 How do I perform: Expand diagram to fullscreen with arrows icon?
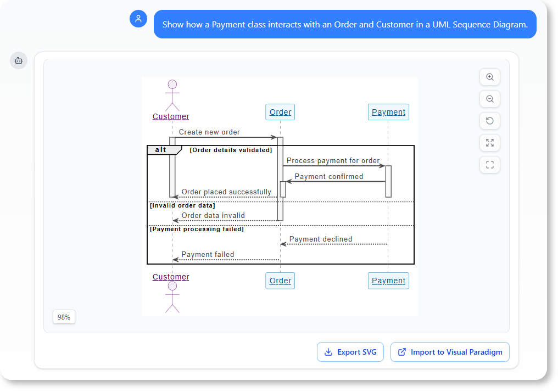click(x=489, y=143)
